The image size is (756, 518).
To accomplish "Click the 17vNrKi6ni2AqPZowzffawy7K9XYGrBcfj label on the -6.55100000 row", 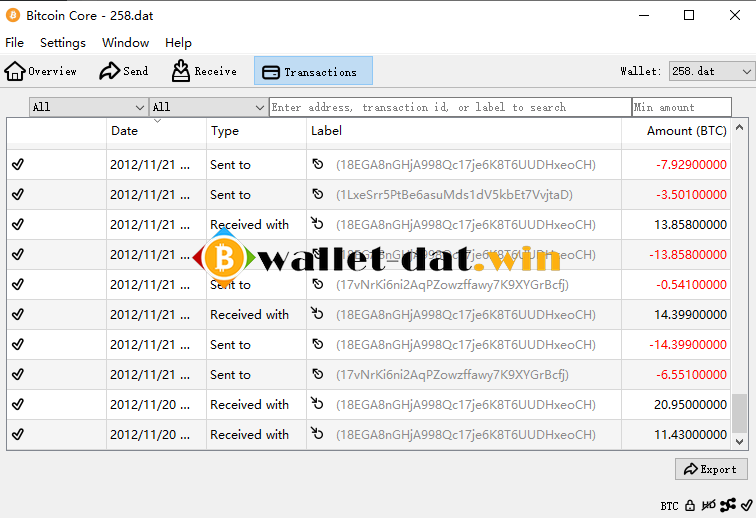I will 452,375.
